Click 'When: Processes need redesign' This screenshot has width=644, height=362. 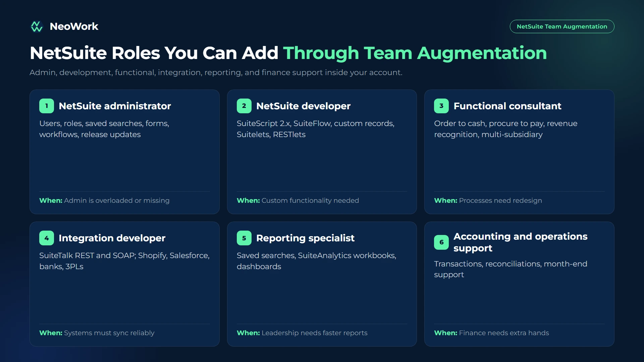[x=488, y=200]
